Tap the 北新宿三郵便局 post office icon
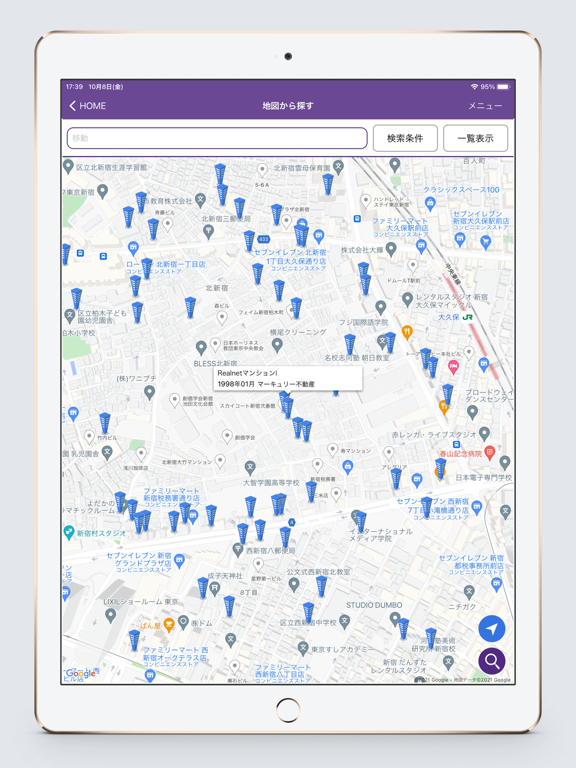This screenshot has width=576, height=768. point(209,232)
